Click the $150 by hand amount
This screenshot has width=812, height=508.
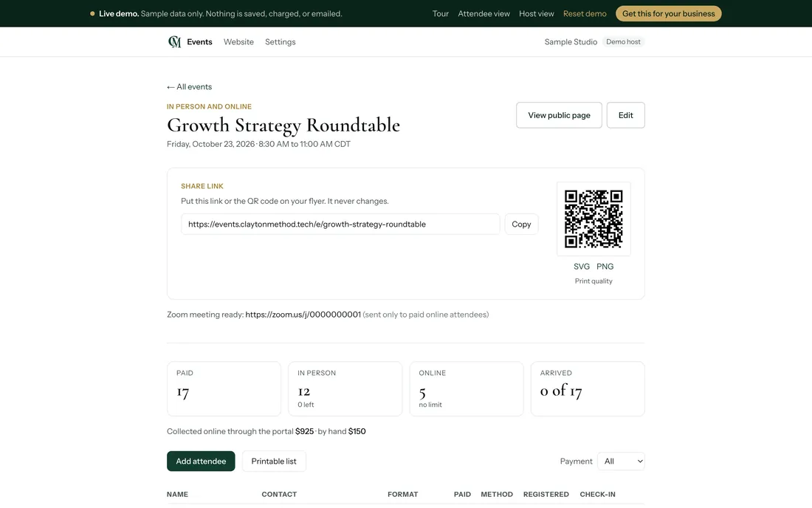tap(357, 431)
